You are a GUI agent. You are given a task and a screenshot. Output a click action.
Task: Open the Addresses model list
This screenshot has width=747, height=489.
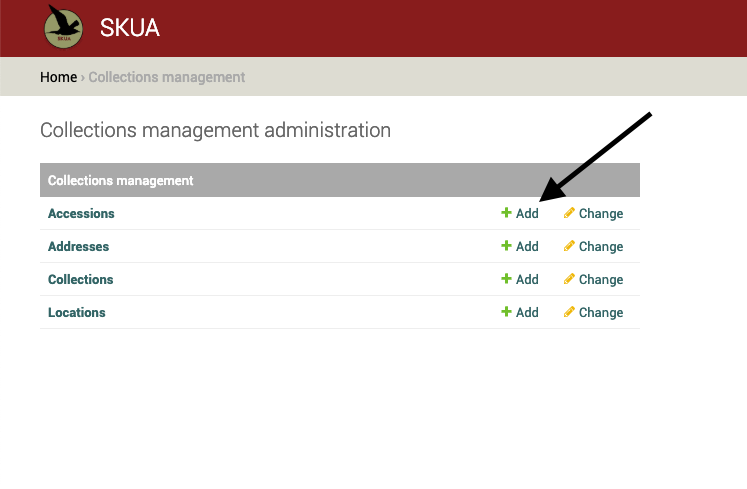pyautogui.click(x=78, y=246)
